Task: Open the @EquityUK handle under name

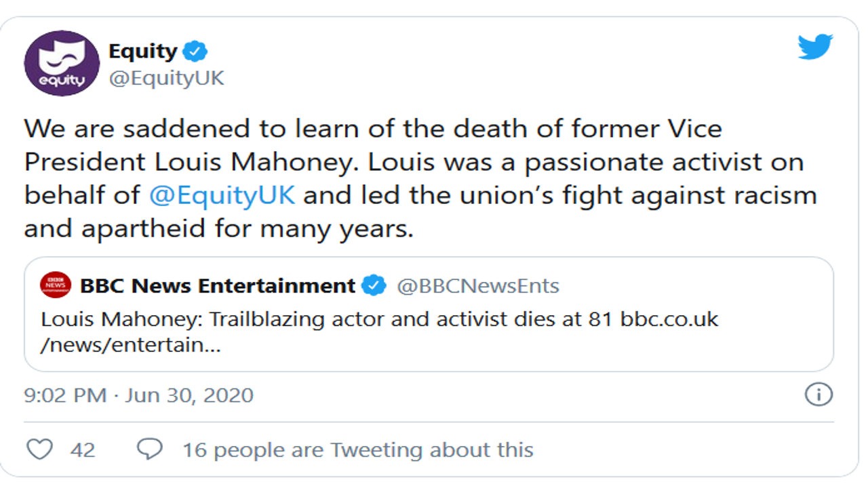Action: click(166, 79)
